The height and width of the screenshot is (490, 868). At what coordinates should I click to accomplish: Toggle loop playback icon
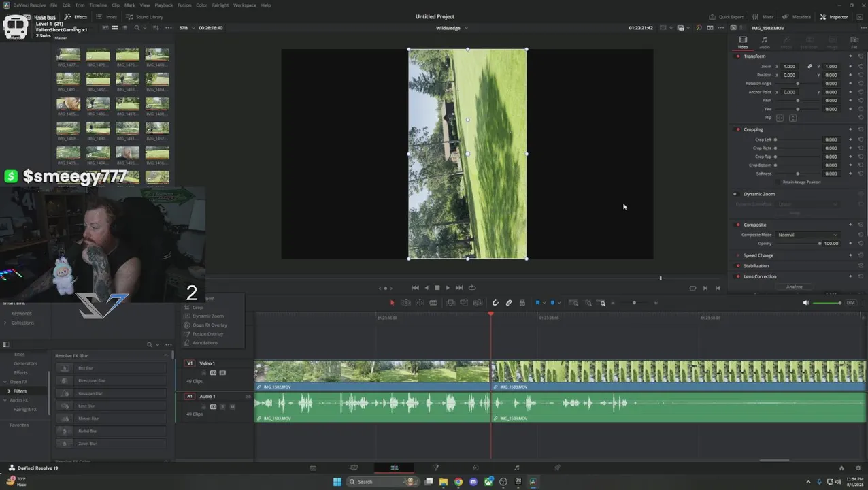[472, 288]
